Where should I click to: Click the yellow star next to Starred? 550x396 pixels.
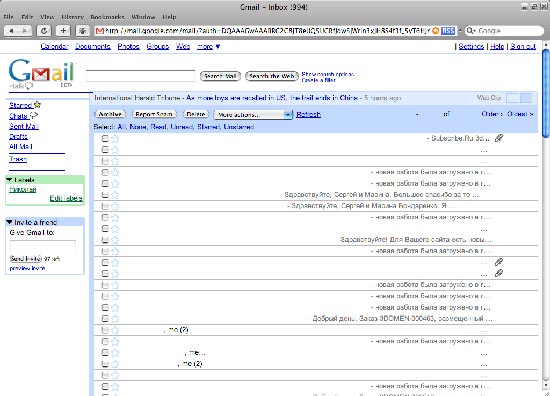tap(38, 105)
